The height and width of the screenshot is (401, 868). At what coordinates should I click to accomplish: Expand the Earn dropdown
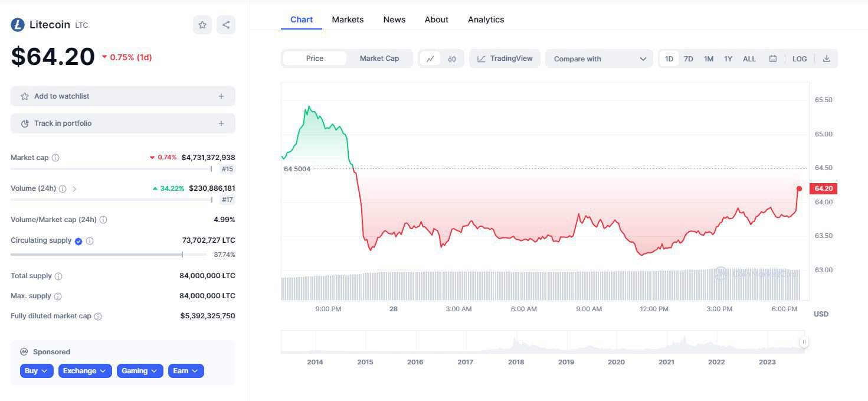186,371
